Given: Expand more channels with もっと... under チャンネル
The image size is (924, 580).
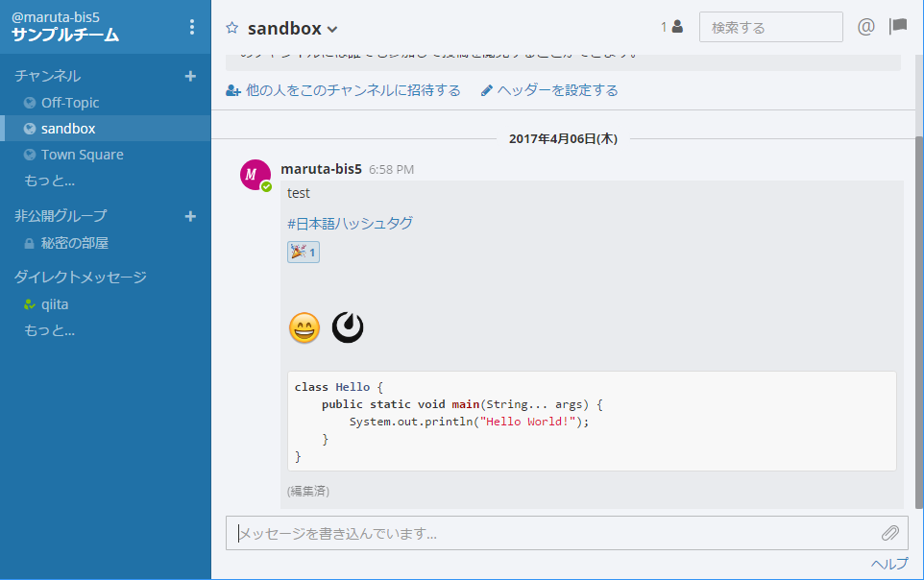Looking at the screenshot, I should [49, 181].
